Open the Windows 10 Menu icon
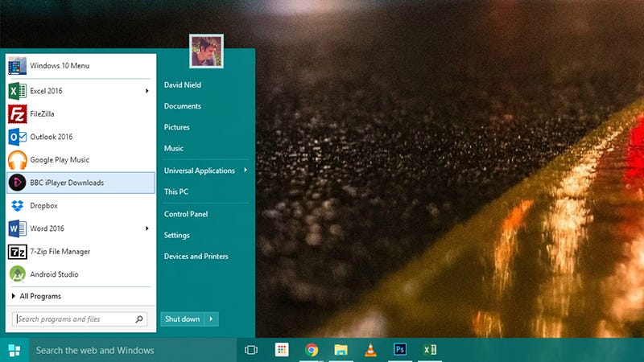Image resolution: width=644 pixels, height=362 pixels. tap(17, 66)
